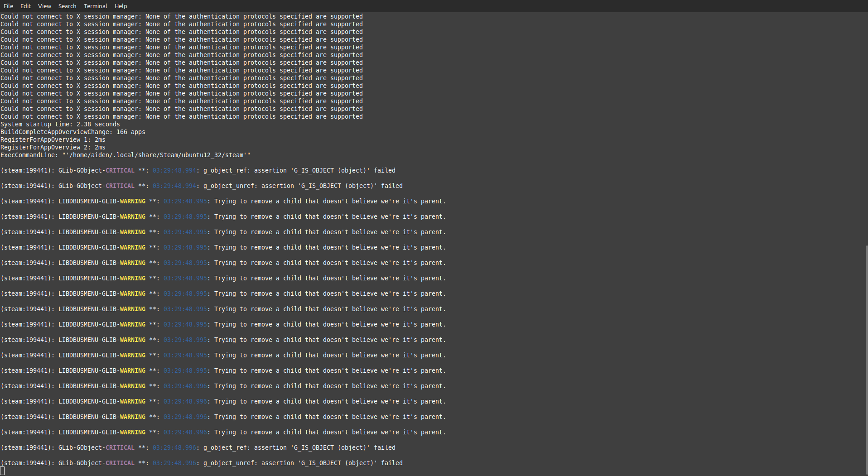868x476 pixels.
Task: Click a LIBDBUSMENU-GLIB-WARNING line
Action: 222,201
